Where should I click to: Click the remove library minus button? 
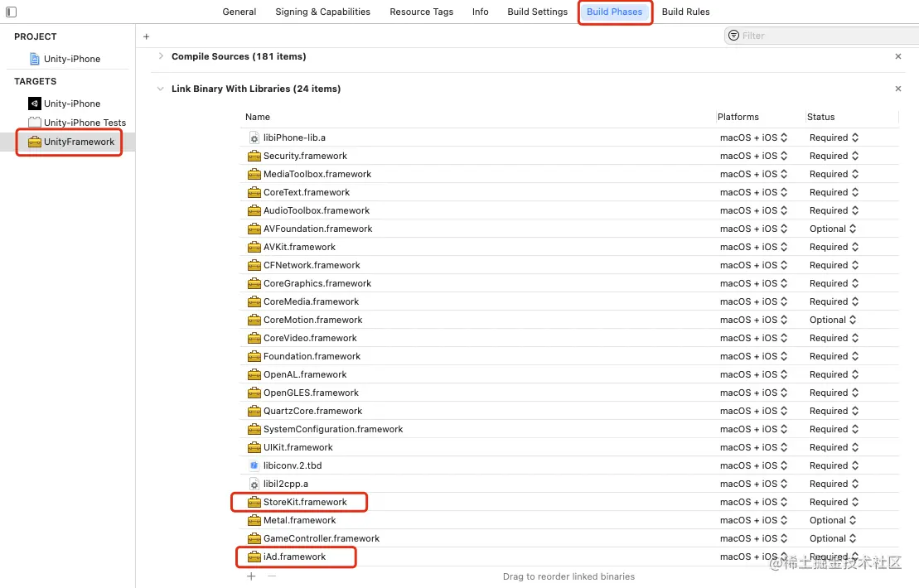272,576
